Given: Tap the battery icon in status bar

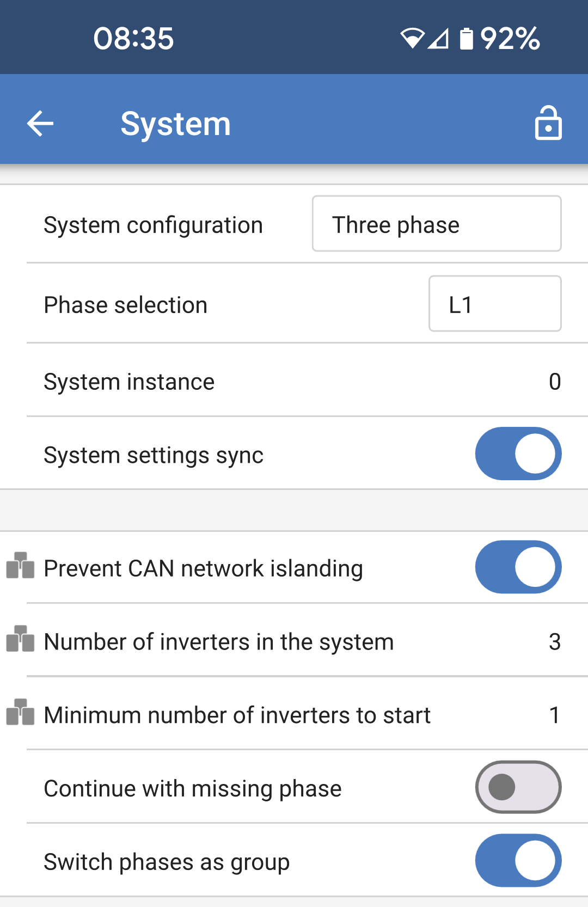Looking at the screenshot, I should click(467, 39).
